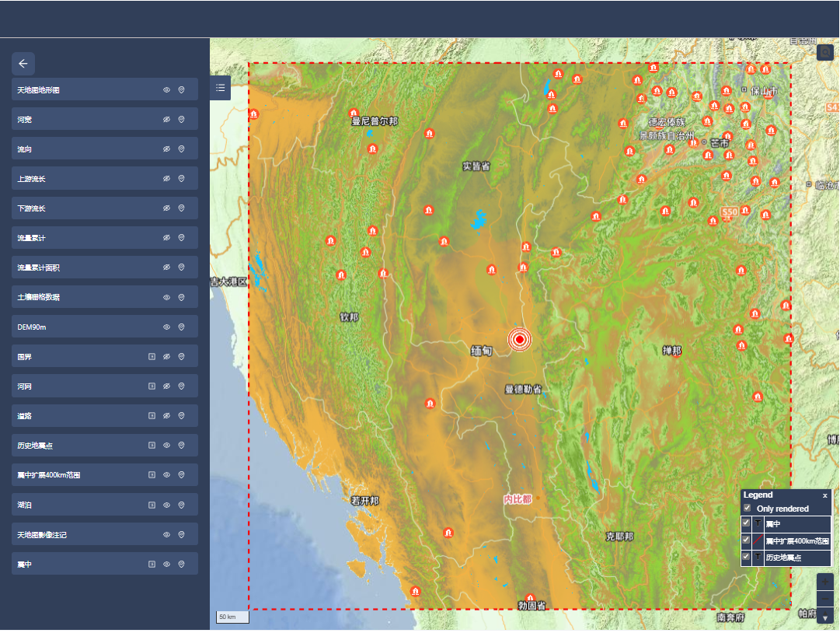Image resolution: width=840 pixels, height=633 pixels.
Task: Locate the 震中扩展400km范围 layer
Action: 182,475
